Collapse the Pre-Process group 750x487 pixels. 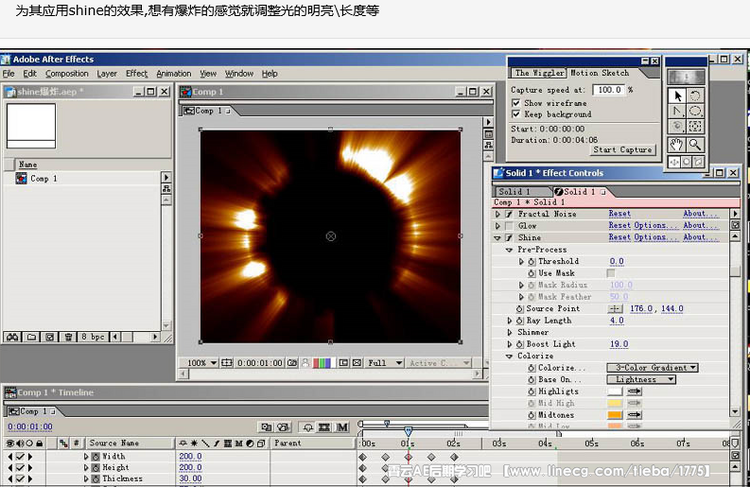coord(509,250)
